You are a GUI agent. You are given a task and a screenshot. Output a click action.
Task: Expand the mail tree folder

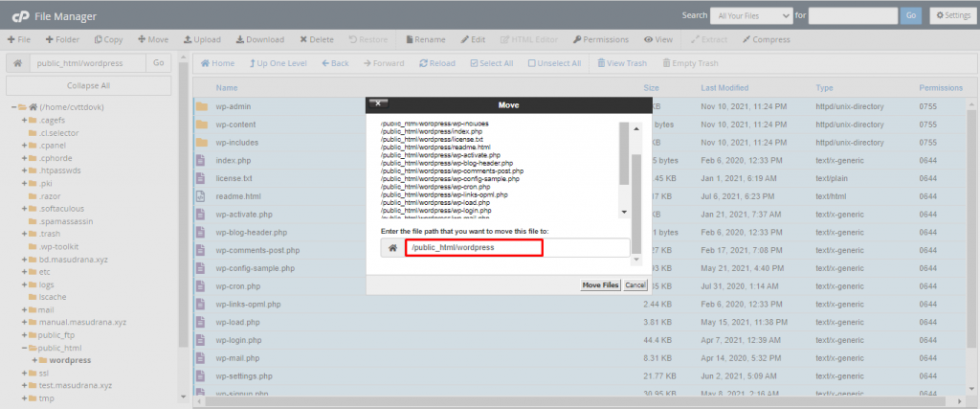[24, 309]
